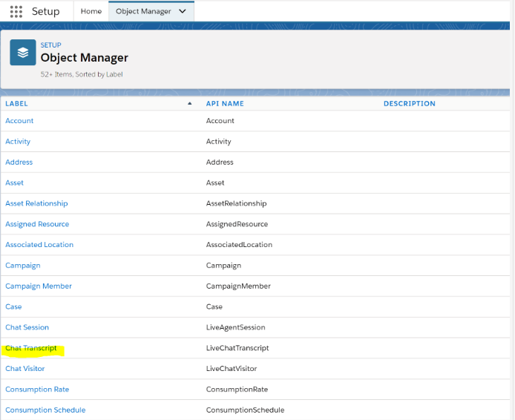This screenshot has width=515, height=420.
Task: Sort by the API Name column header
Action: (x=225, y=104)
